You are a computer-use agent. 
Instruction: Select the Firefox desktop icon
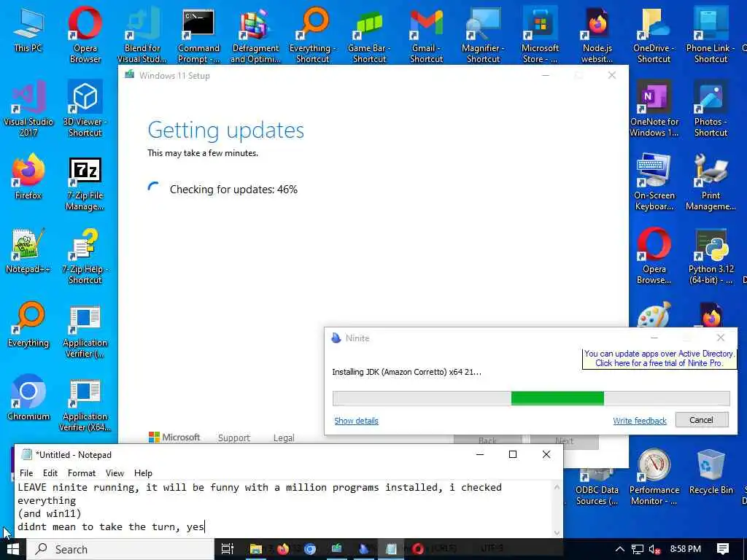click(x=28, y=176)
